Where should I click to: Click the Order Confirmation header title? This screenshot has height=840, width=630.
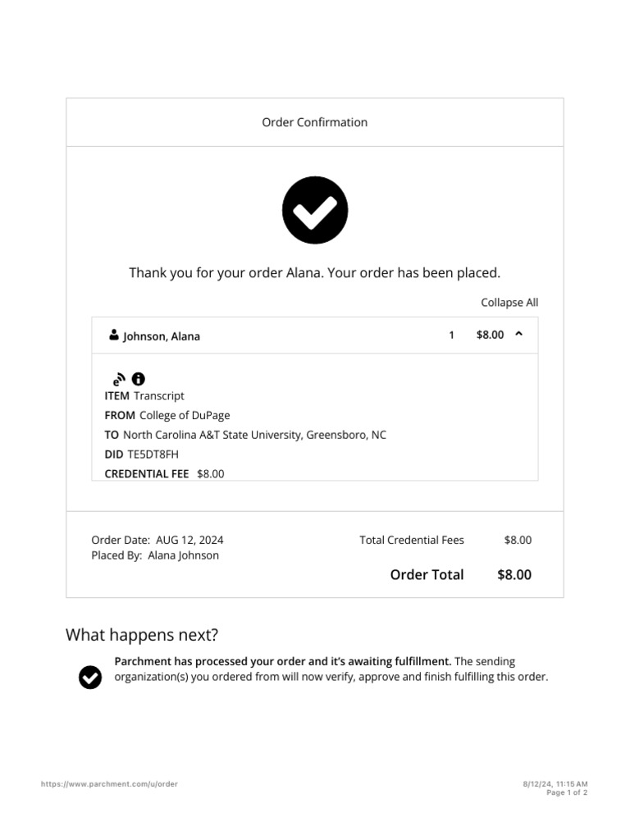click(x=315, y=122)
